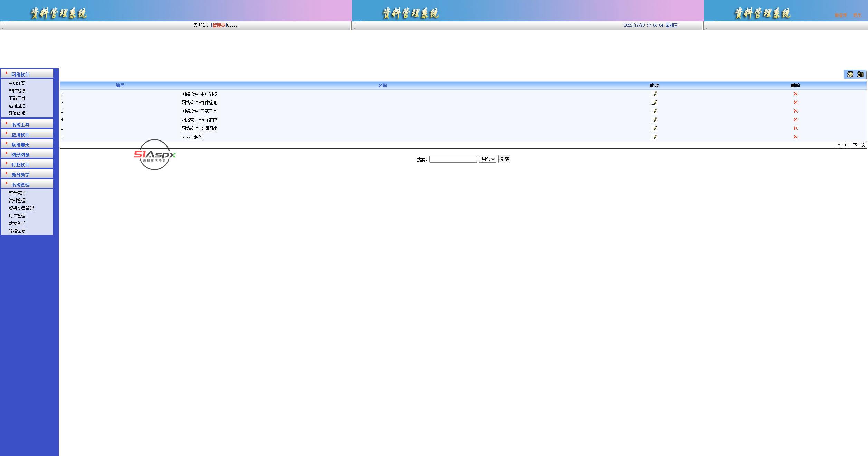Delete 网络软件-远程监控 with red X
The image size is (868, 456).
795,120
